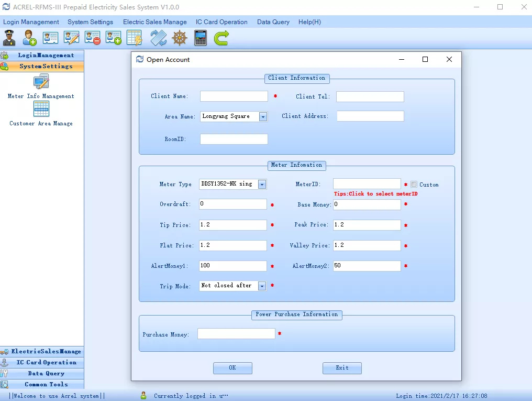Click the table with lightning bolt icon
The height and width of the screenshot is (401, 532).
pyautogui.click(x=135, y=38)
